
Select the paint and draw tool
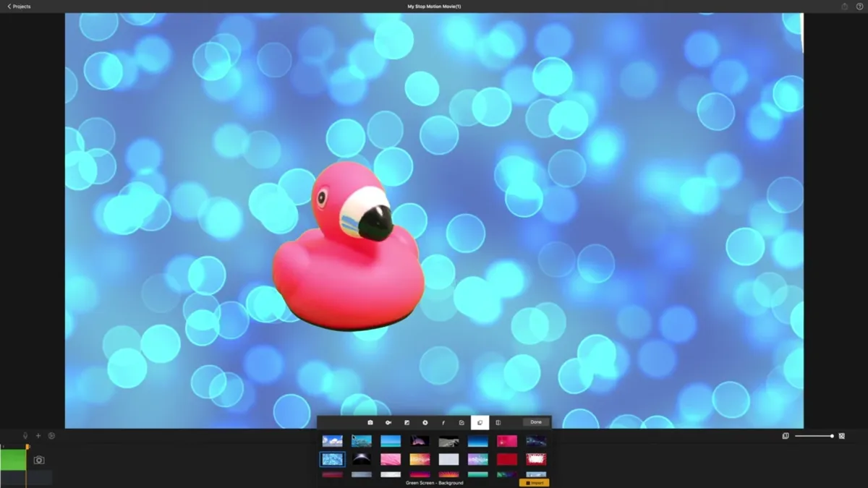tap(443, 422)
